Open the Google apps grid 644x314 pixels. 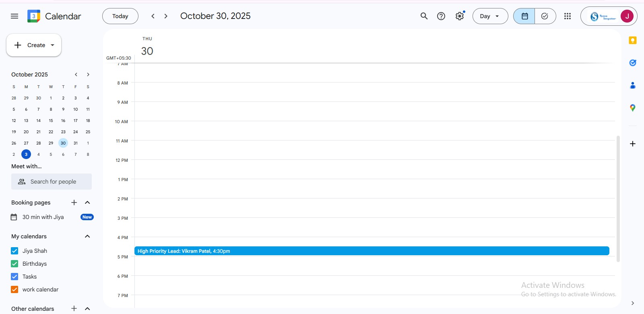[x=568, y=16]
